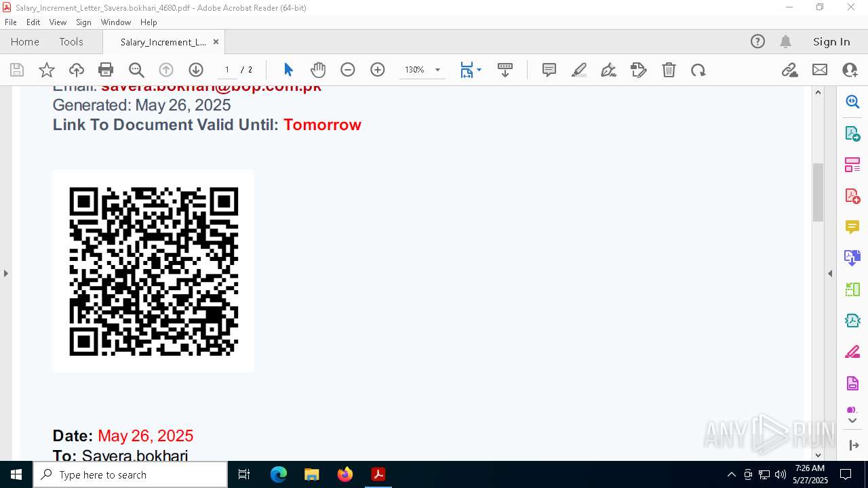This screenshot has width=868, height=488.
Task: Open the Fill & Sign sidebar tool
Action: pyautogui.click(x=852, y=352)
